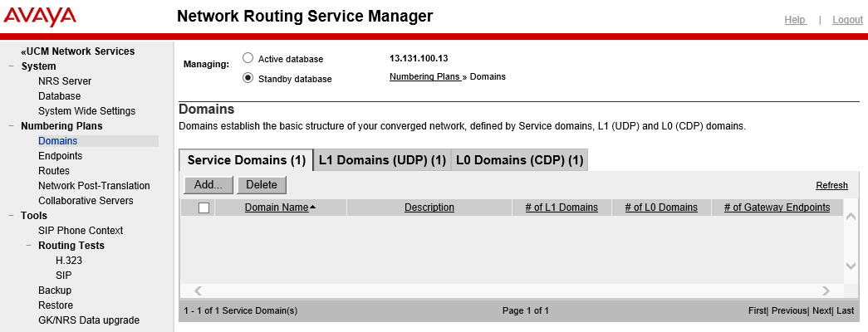Image resolution: width=868 pixels, height=332 pixels.
Task: Click the table scroll down arrow
Action: coord(851,266)
